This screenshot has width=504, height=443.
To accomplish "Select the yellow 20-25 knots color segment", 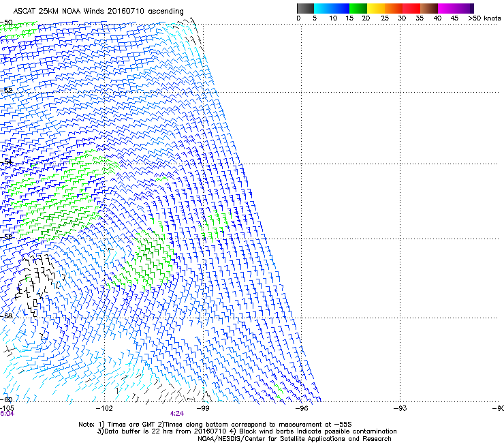I will pos(376,8).
